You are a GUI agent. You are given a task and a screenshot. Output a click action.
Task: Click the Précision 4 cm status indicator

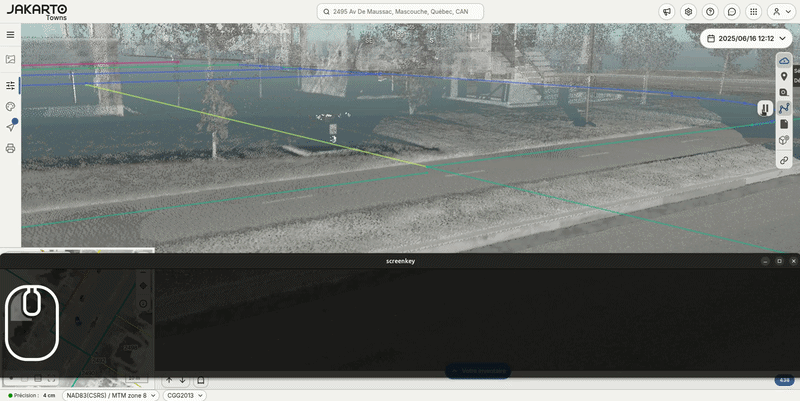click(32, 395)
